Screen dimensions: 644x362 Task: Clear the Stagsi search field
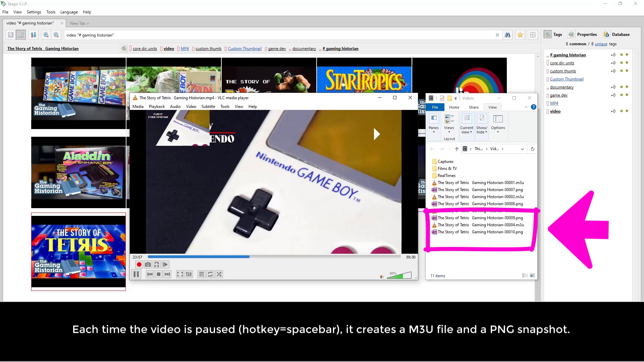[497, 35]
